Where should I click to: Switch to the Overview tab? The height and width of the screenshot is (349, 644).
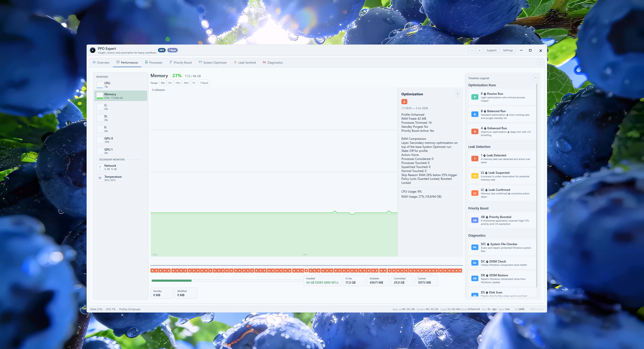(x=101, y=63)
